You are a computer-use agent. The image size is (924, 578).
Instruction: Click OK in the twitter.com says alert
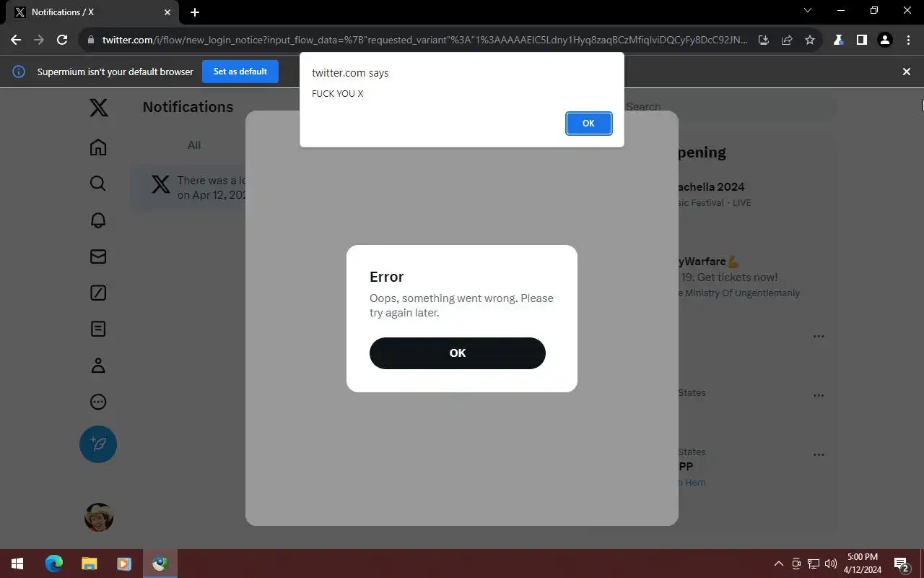click(588, 124)
